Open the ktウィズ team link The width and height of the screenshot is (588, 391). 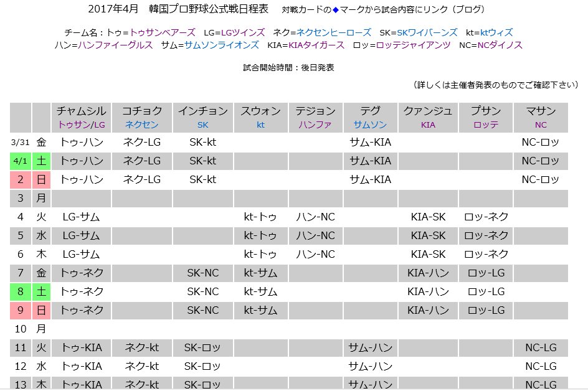[x=496, y=32]
